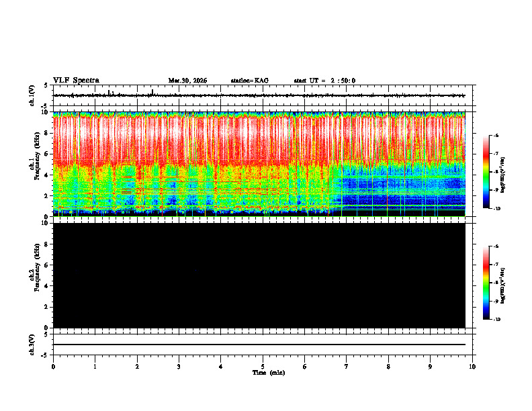Click the ch.1 spectrogram color scale bar
The height and width of the screenshot is (411, 532).
486,172
